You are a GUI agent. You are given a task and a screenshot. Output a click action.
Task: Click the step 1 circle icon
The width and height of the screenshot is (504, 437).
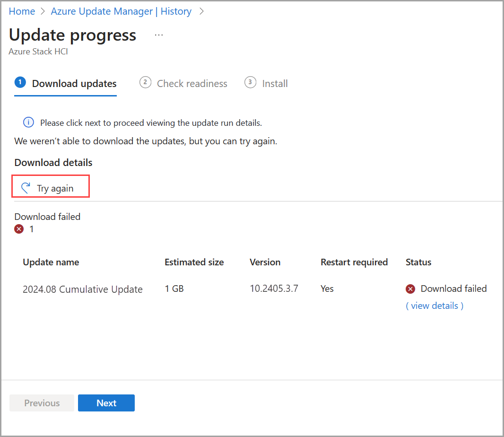pos(20,82)
